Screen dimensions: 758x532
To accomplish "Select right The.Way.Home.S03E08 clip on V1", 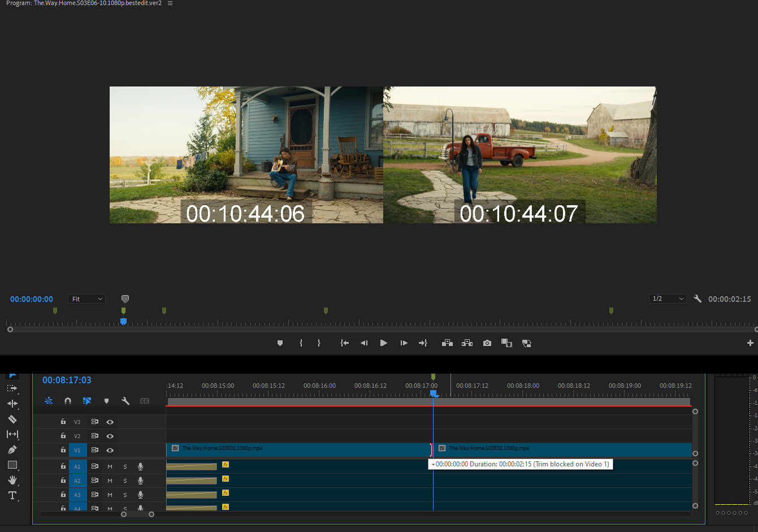I will [564, 449].
